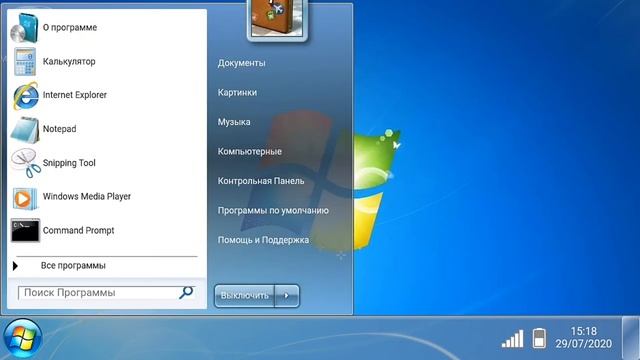
Task: Launch the Калькулятор calculator icon
Action: [25, 62]
